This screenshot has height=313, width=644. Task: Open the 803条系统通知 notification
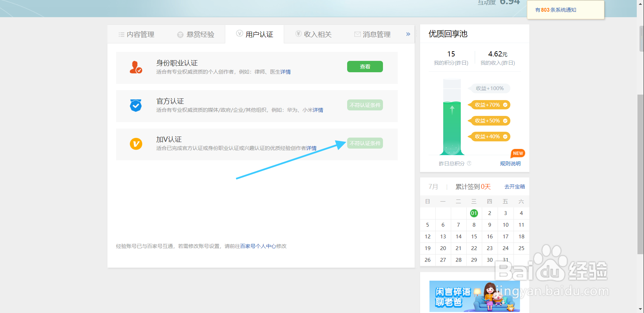click(555, 10)
